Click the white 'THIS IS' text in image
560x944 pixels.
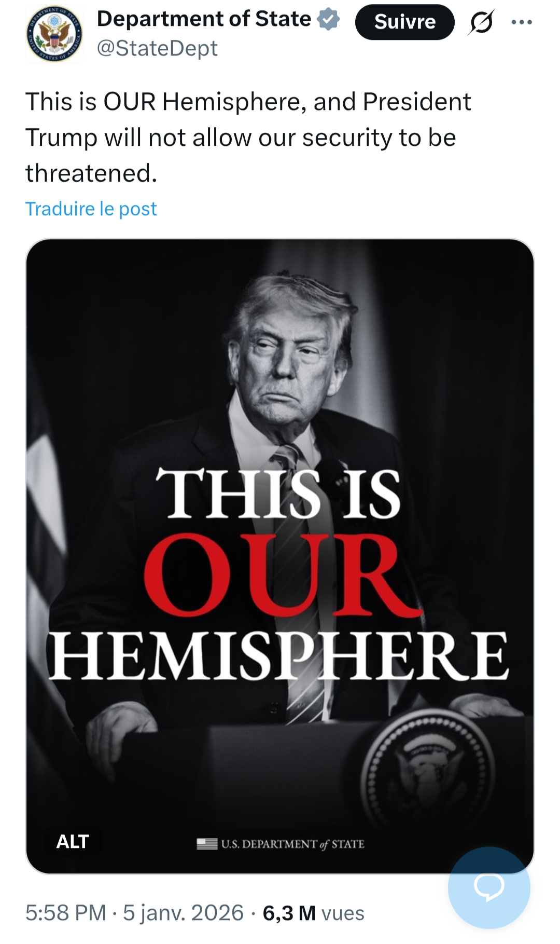click(x=278, y=493)
